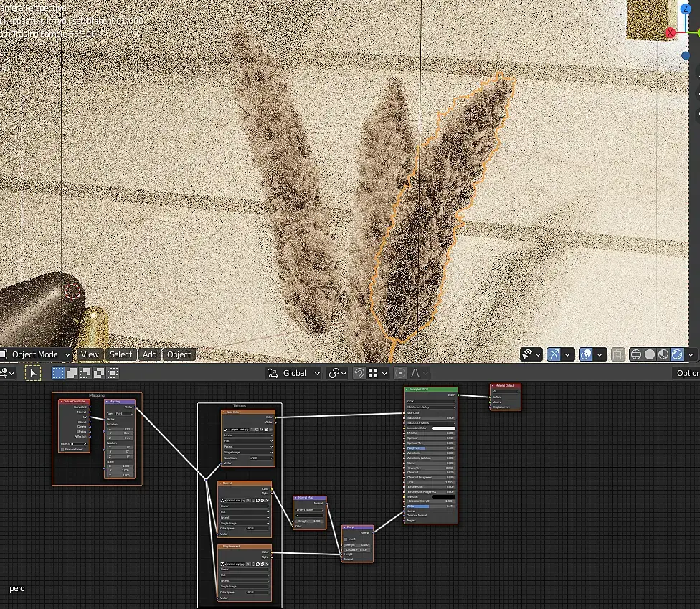The image size is (700, 609).
Task: Collapse the Bump node
Action: (345, 527)
